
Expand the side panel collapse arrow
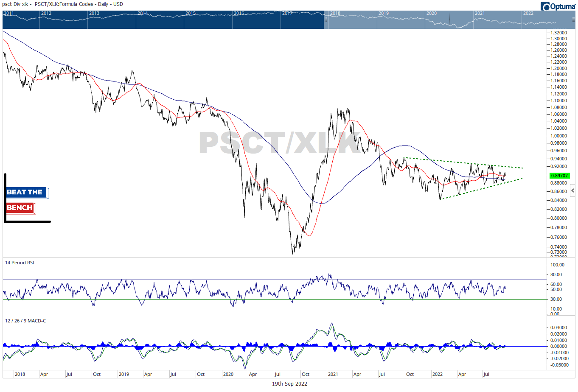(x=573, y=190)
